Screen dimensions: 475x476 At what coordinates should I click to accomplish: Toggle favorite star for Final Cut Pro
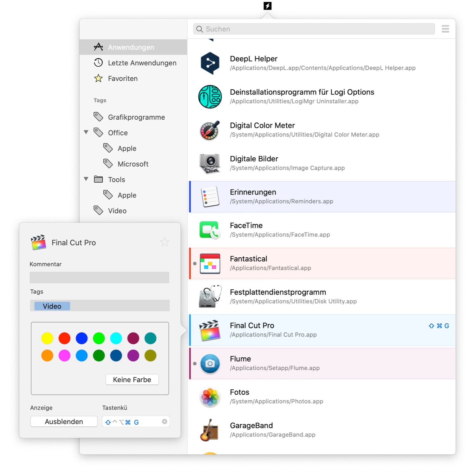(x=165, y=242)
